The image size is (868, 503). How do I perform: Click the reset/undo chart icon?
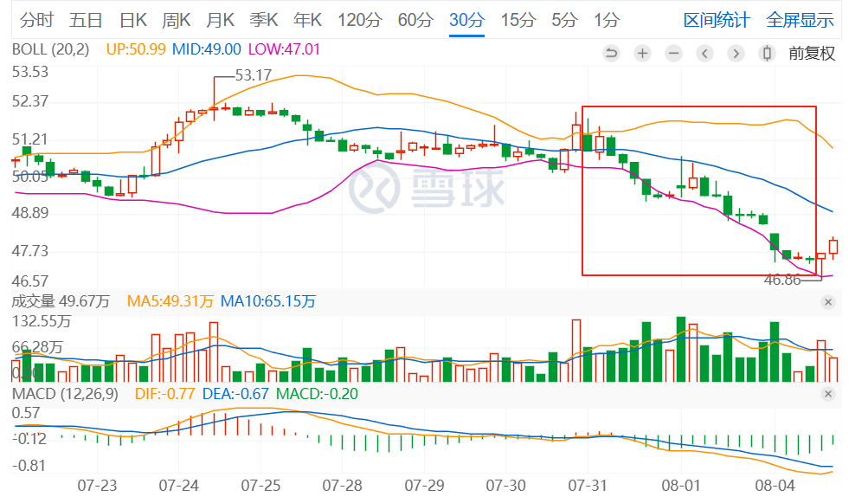pos(611,53)
